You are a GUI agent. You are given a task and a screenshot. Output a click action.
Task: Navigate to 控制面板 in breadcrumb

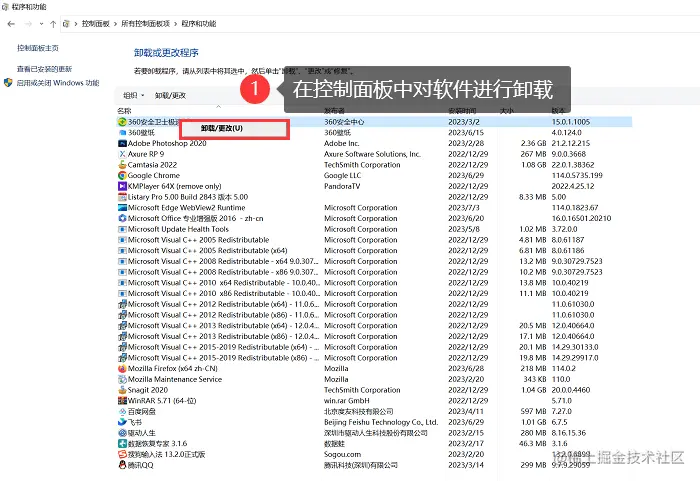click(x=96, y=24)
